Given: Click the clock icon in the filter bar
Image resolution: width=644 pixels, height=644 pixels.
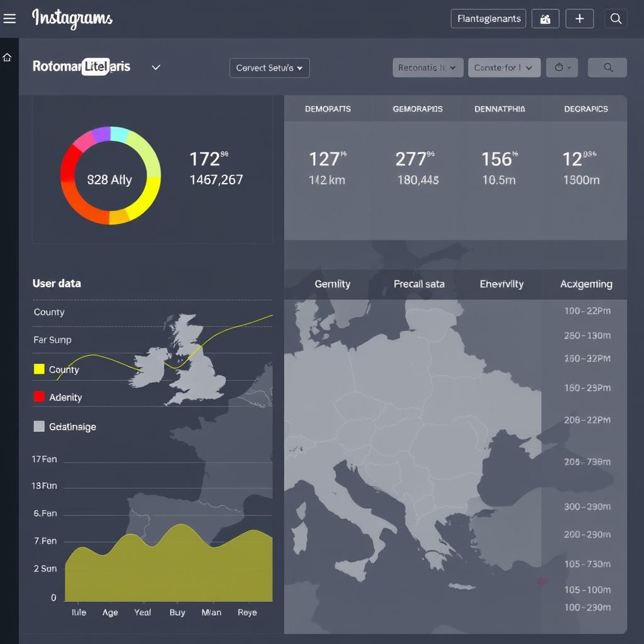Looking at the screenshot, I should click(x=562, y=67).
